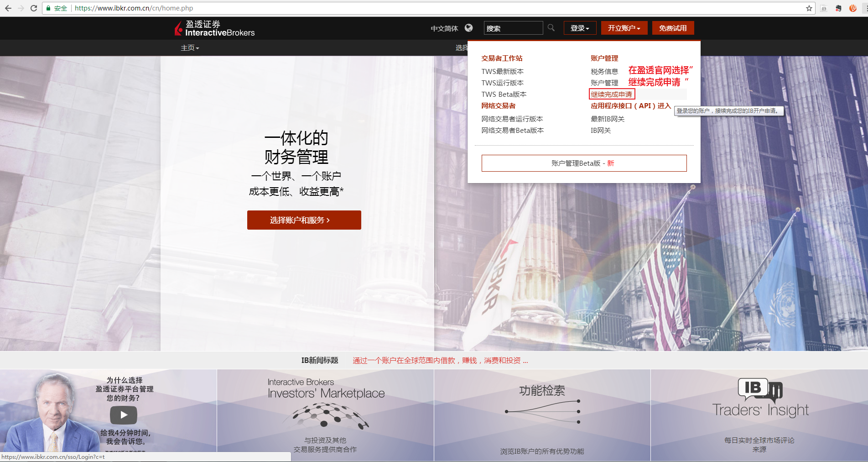The height and width of the screenshot is (462, 868).
Task: Click 网络交易者 section heading
Action: coord(498,105)
